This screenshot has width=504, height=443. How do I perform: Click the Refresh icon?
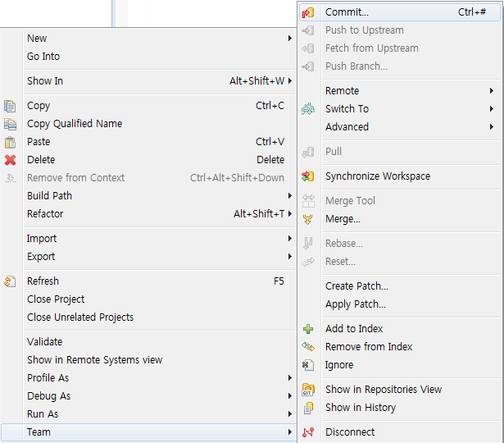[x=10, y=281]
